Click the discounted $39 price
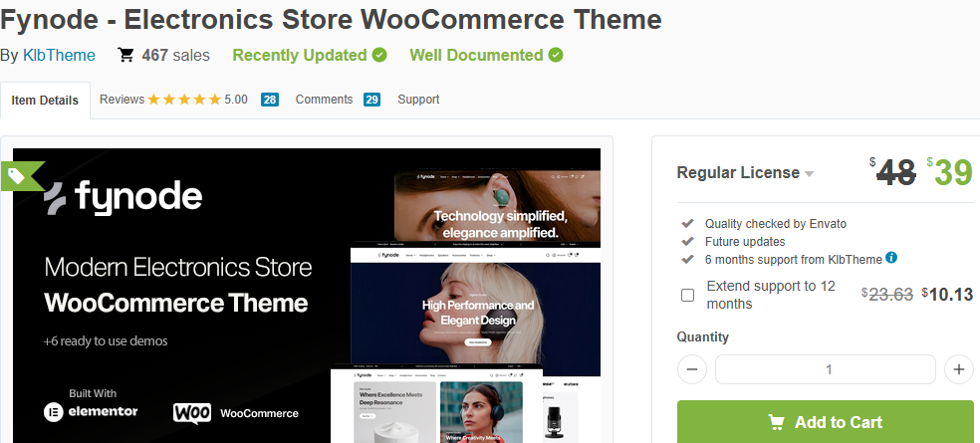Image resolution: width=980 pixels, height=443 pixels. click(x=950, y=173)
